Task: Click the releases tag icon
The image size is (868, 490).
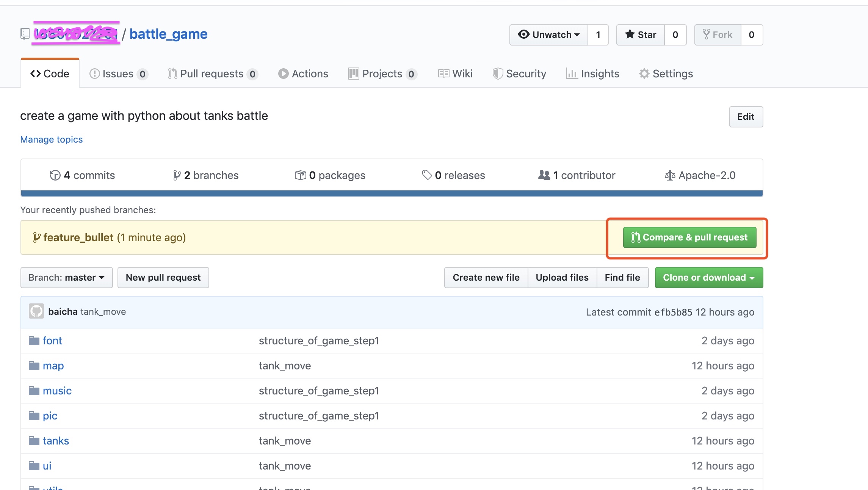Action: [427, 175]
